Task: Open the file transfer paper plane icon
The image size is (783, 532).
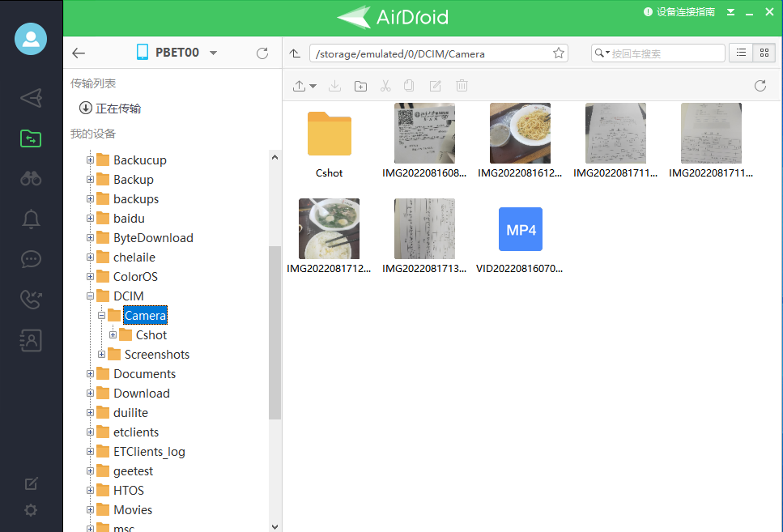Action: [31, 98]
